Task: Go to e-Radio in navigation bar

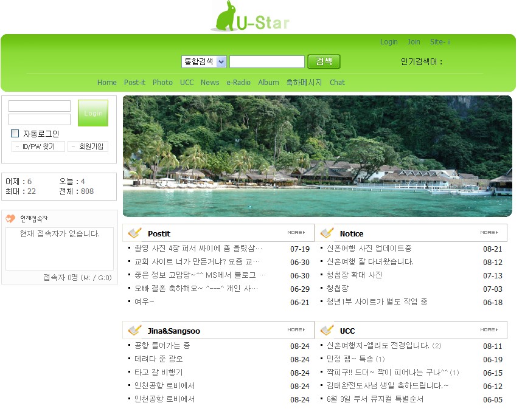Action: 238,83
